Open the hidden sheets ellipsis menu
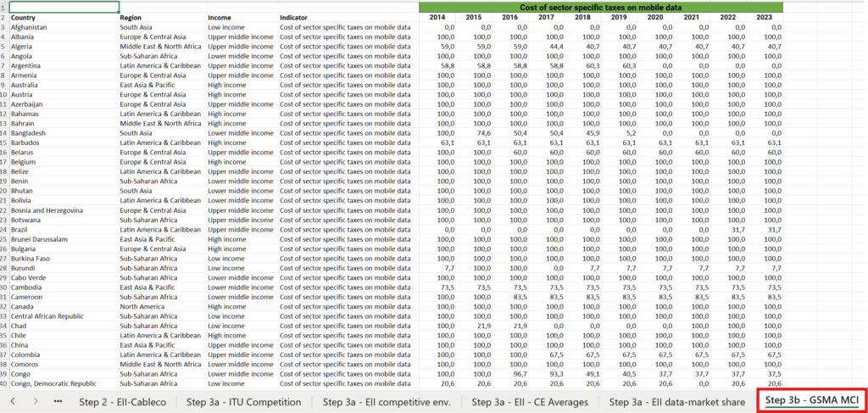This screenshot has width=868, height=413. tap(58, 401)
